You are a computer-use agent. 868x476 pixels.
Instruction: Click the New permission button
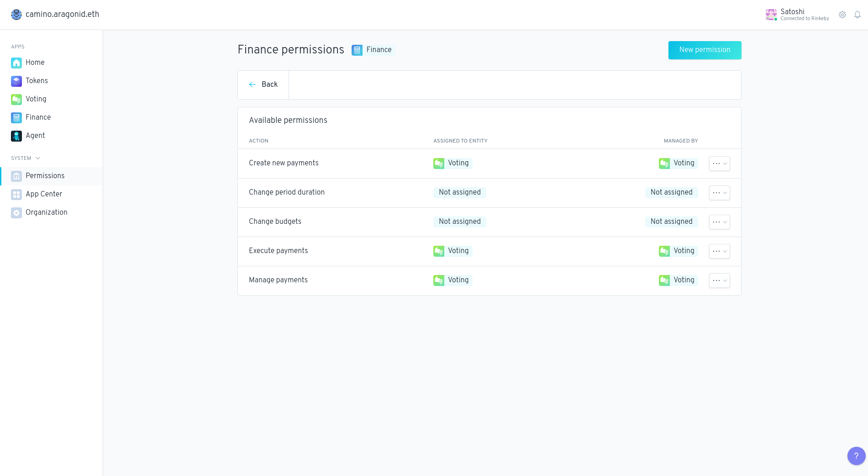pyautogui.click(x=705, y=50)
